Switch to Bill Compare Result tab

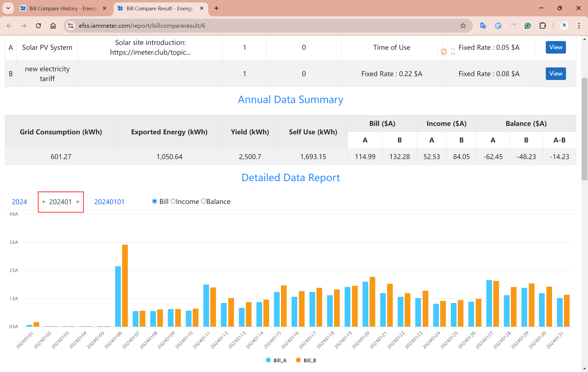[160, 8]
